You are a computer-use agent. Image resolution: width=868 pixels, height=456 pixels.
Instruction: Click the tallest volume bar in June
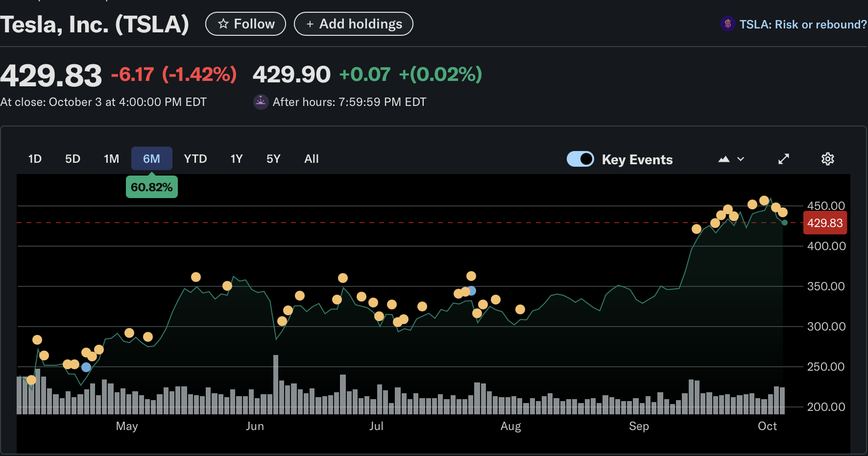pyautogui.click(x=276, y=384)
